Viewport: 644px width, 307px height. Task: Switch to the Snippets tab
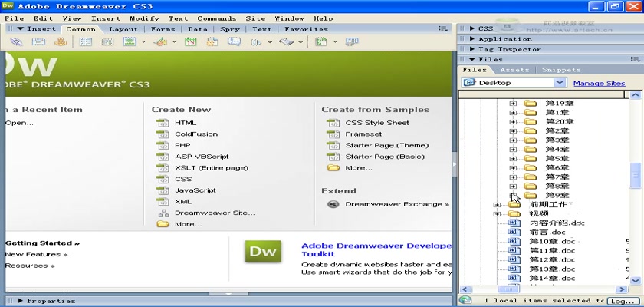pyautogui.click(x=561, y=70)
